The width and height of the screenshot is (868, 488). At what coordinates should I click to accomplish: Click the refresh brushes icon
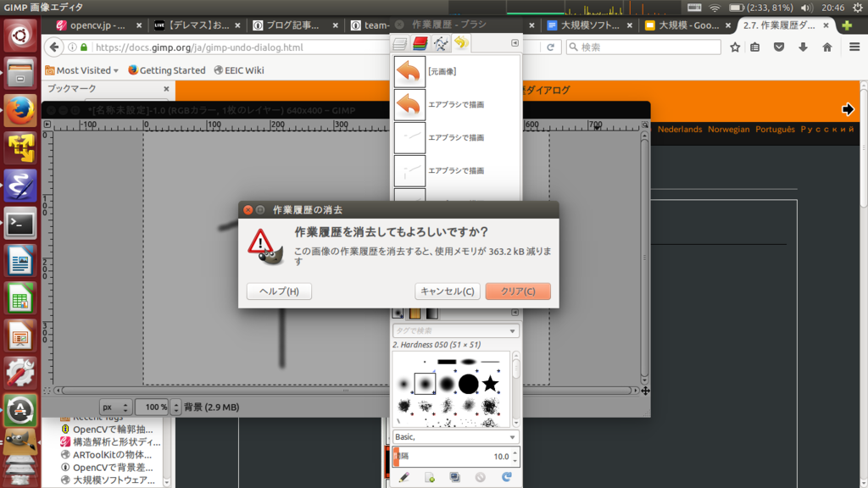tap(506, 477)
